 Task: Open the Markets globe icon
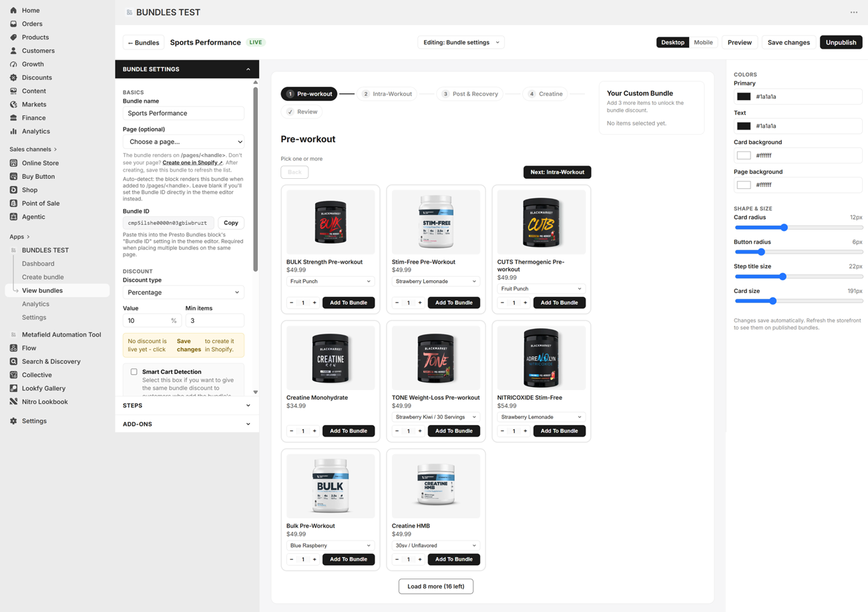[x=13, y=104]
